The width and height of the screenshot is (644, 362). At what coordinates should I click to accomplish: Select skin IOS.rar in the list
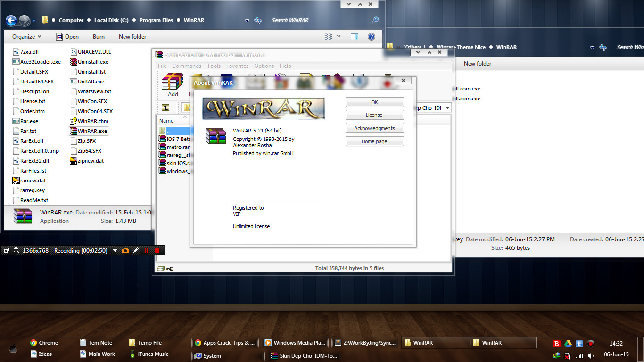(x=174, y=163)
